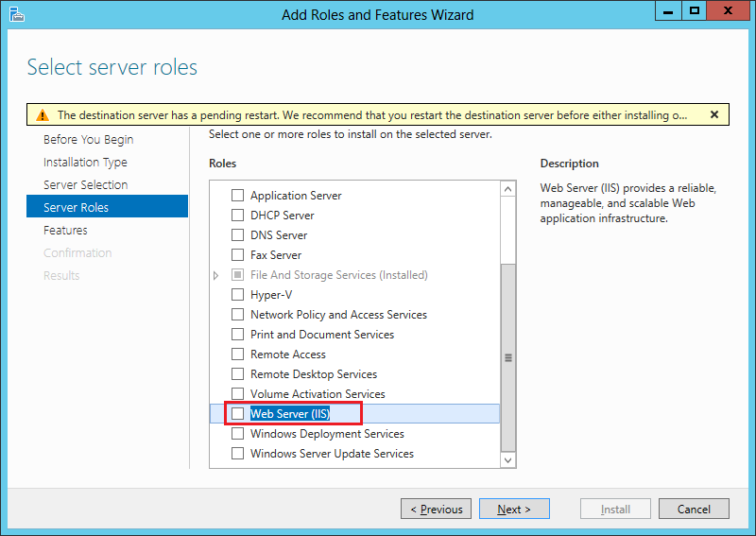Proceed with the Next button
756x536 pixels.
pyautogui.click(x=514, y=509)
